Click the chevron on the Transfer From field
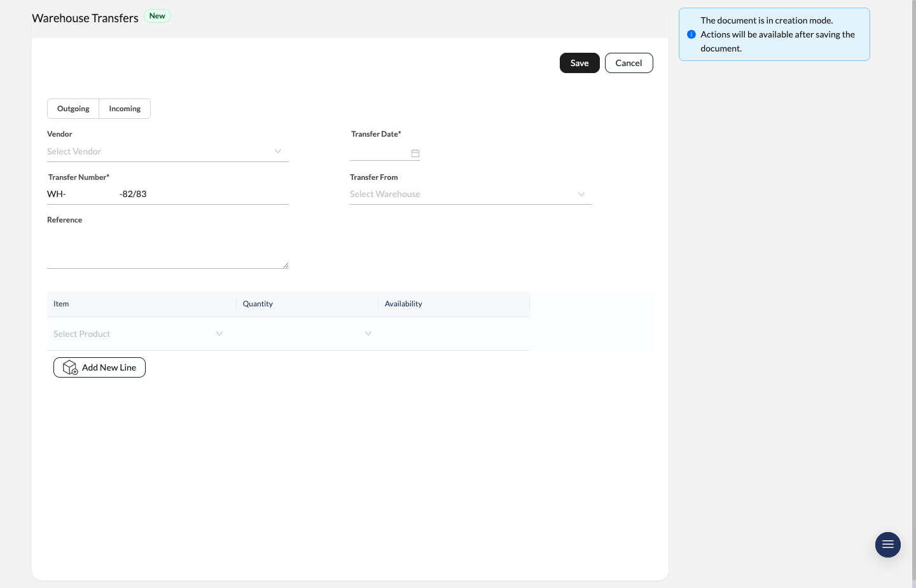This screenshot has width=916, height=588. (581, 194)
